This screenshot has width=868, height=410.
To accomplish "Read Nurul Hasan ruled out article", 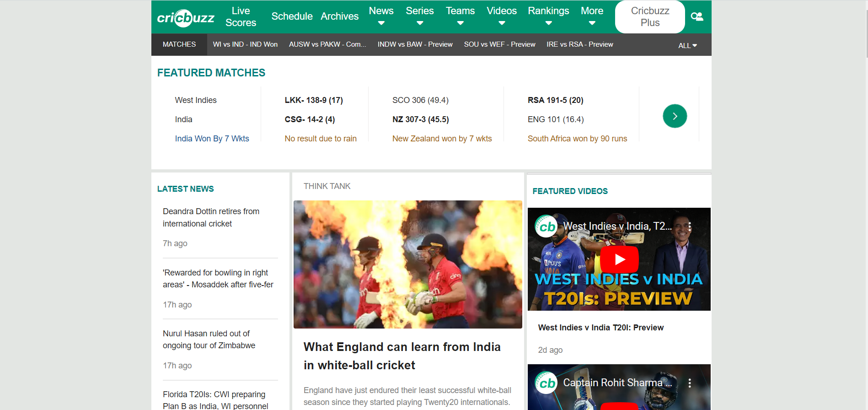I will pos(209,340).
